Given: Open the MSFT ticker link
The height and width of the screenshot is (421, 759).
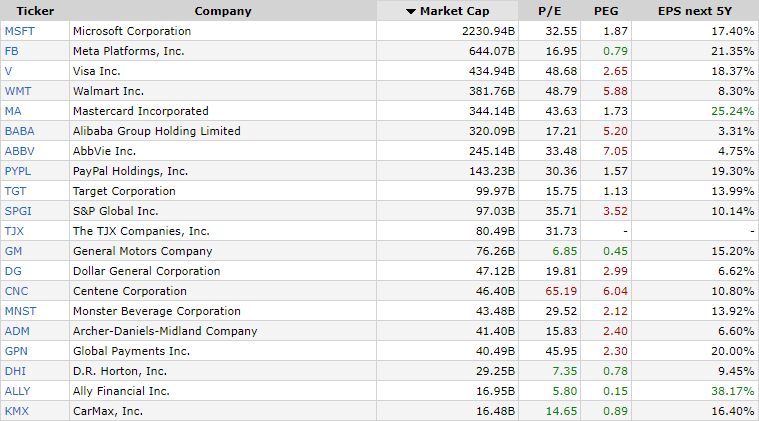Looking at the screenshot, I should 19,31.
